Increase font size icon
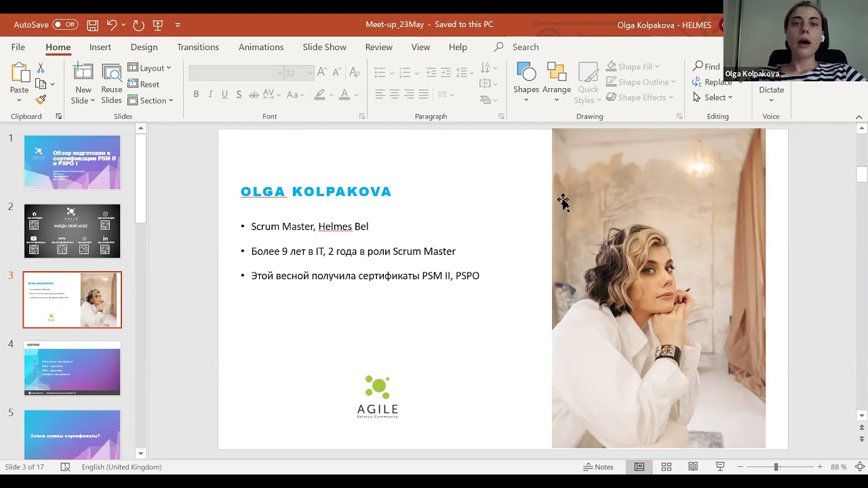Image resolution: width=868 pixels, height=488 pixels. click(322, 73)
